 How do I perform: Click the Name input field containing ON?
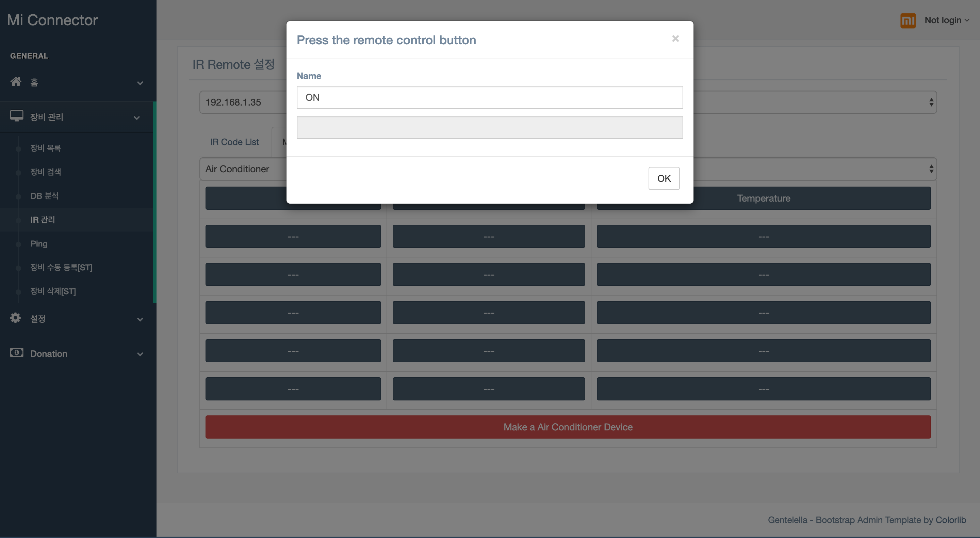coord(490,97)
